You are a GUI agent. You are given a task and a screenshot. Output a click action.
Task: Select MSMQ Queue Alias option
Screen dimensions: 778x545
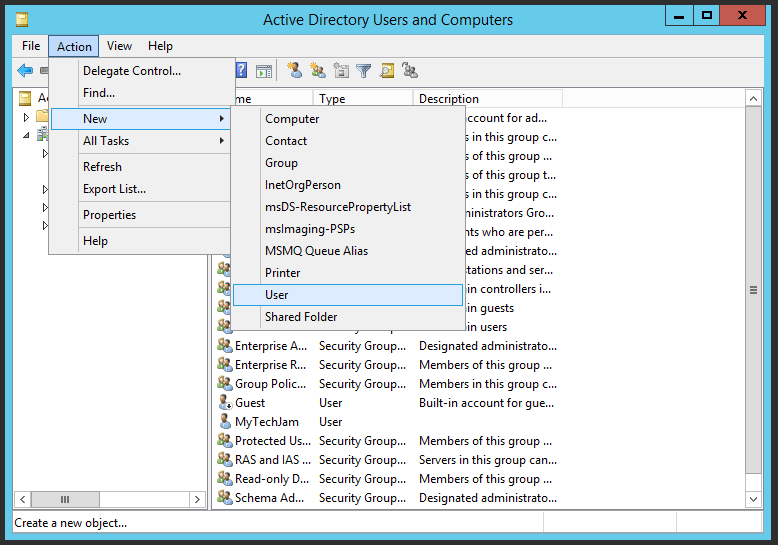(x=347, y=251)
